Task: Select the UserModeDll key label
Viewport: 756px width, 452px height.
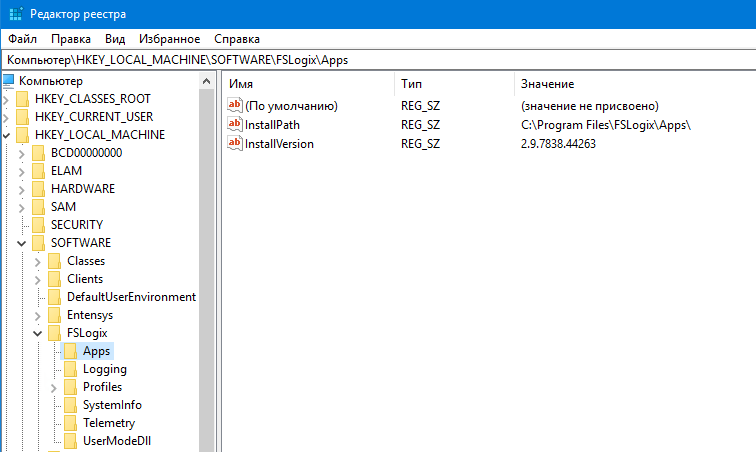Action: (x=117, y=441)
